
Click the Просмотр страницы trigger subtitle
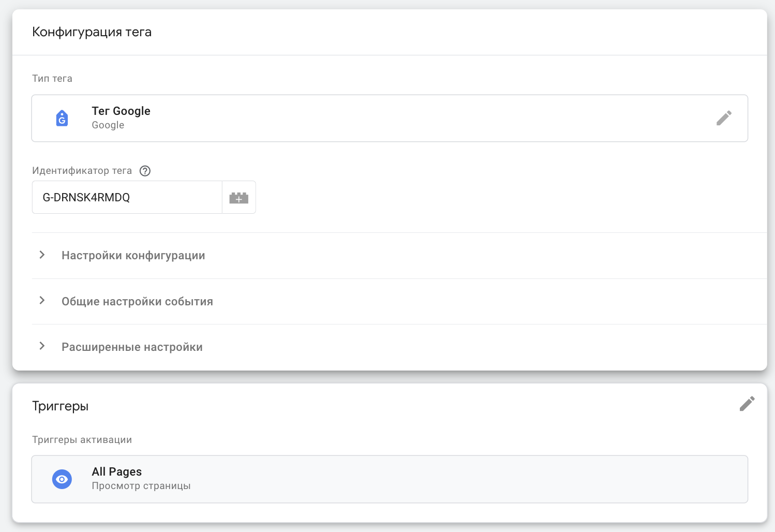[141, 486]
